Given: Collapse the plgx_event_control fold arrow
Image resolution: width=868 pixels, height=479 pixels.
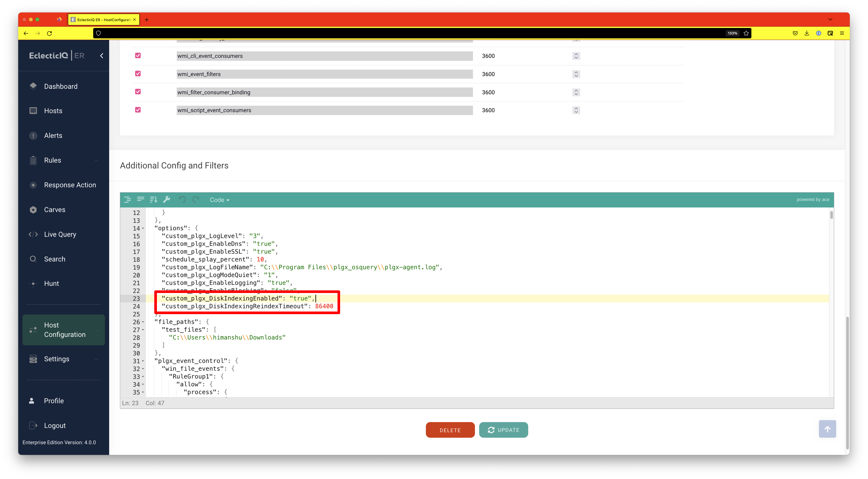Looking at the screenshot, I should pyautogui.click(x=143, y=361).
